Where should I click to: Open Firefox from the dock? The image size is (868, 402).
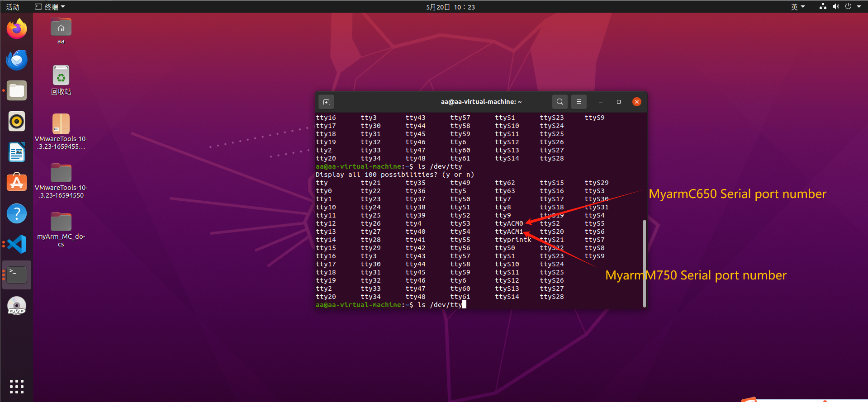(x=17, y=29)
